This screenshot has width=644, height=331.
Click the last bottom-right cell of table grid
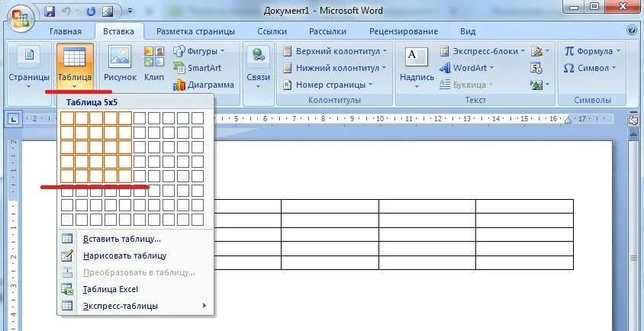198,220
